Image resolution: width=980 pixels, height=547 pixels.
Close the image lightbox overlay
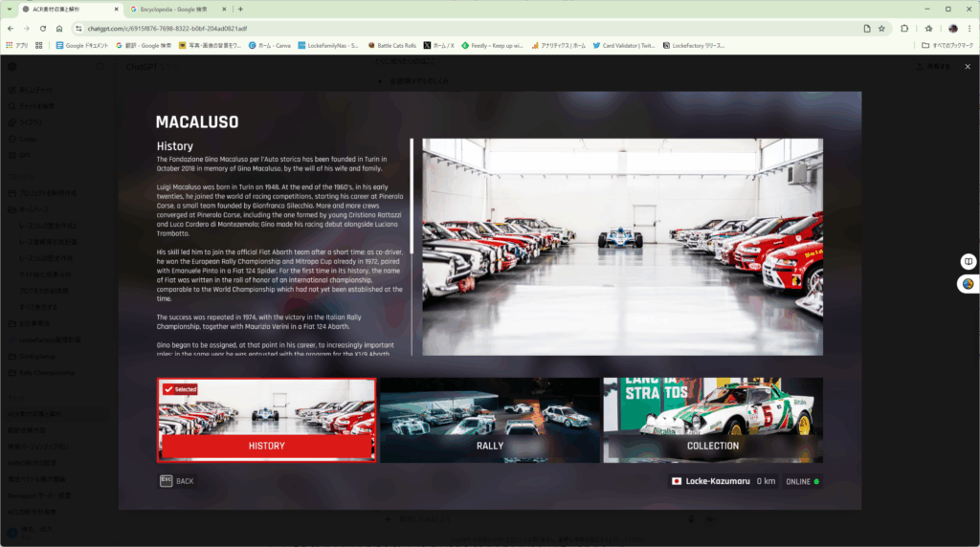[967, 67]
